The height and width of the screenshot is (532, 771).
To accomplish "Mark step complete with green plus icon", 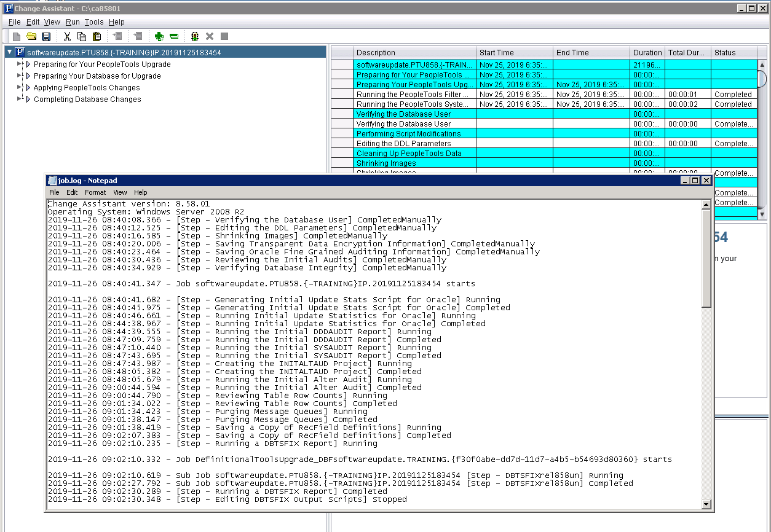I will pos(158,36).
